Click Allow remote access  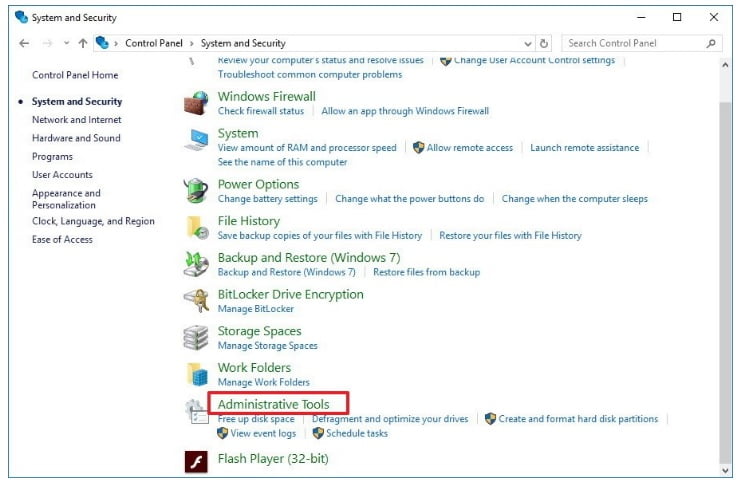point(470,148)
